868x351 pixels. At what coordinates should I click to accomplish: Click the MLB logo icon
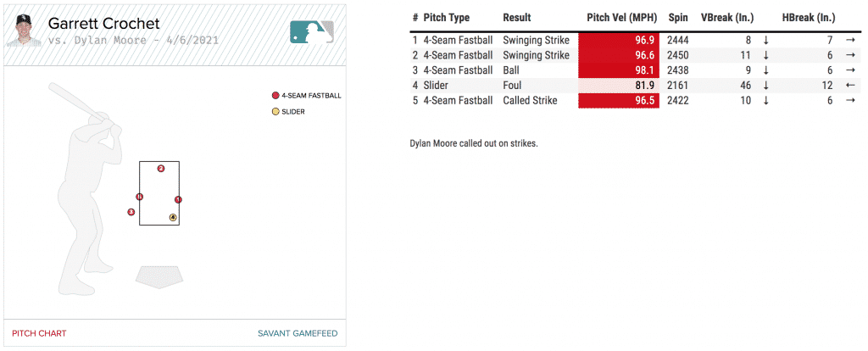coord(311,31)
